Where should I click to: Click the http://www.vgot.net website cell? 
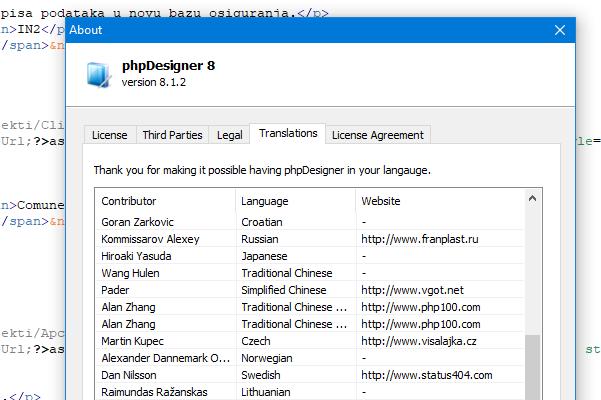pyautogui.click(x=412, y=290)
